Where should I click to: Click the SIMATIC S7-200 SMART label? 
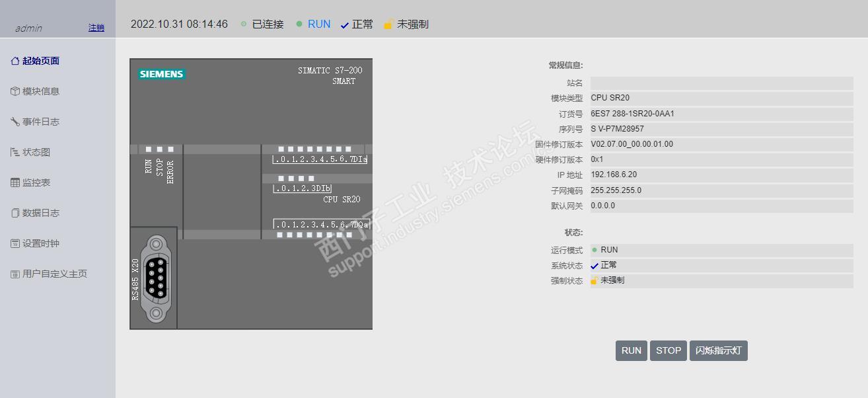[330, 75]
